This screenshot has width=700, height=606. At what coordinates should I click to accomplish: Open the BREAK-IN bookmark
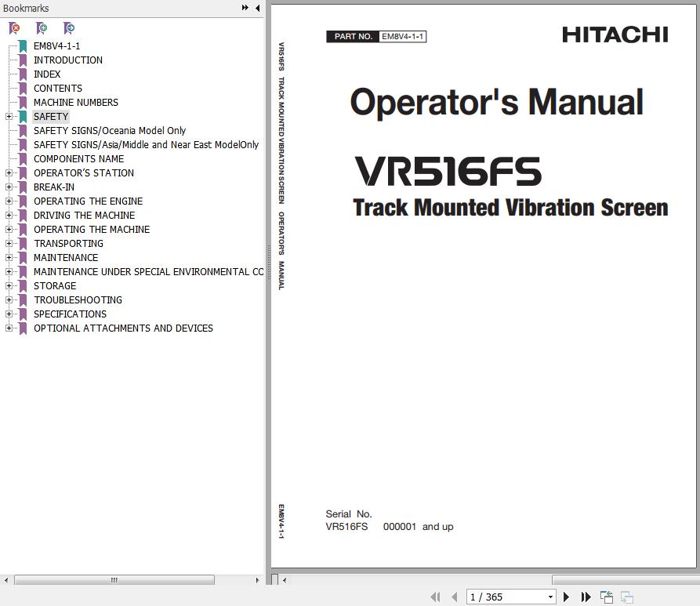(54, 187)
